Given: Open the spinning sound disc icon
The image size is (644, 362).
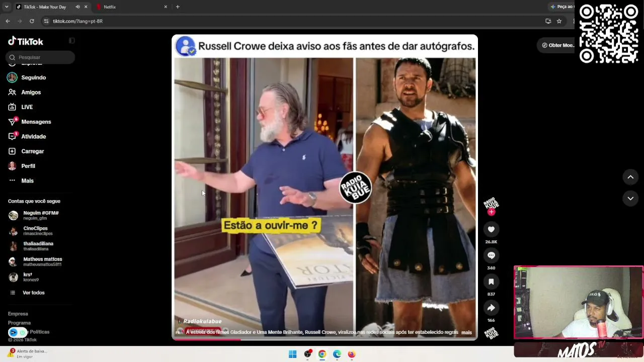Looking at the screenshot, I should click(x=491, y=332).
